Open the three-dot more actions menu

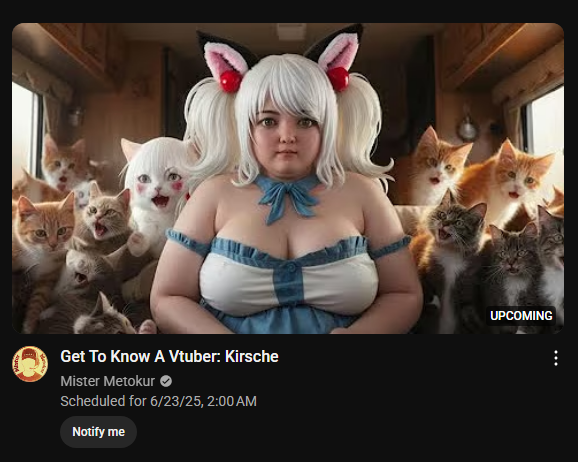(556, 358)
